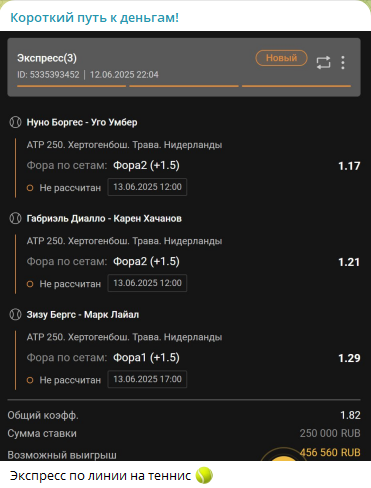371x488 pixels.
Task: Click the orange Новый status badge
Action: coord(281,58)
